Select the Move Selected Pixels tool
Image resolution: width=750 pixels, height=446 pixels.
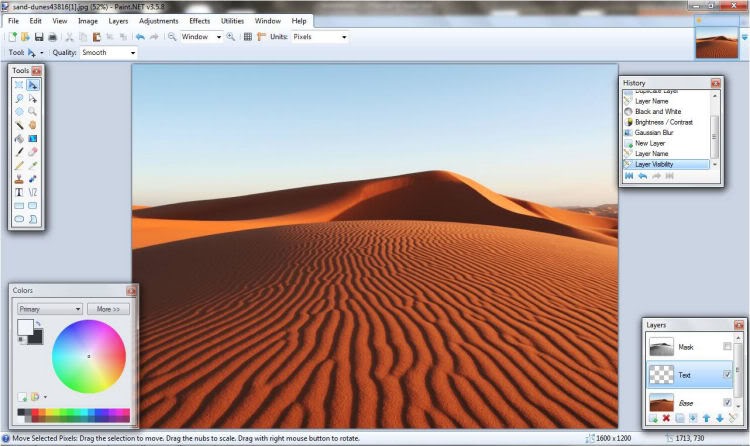(x=33, y=85)
